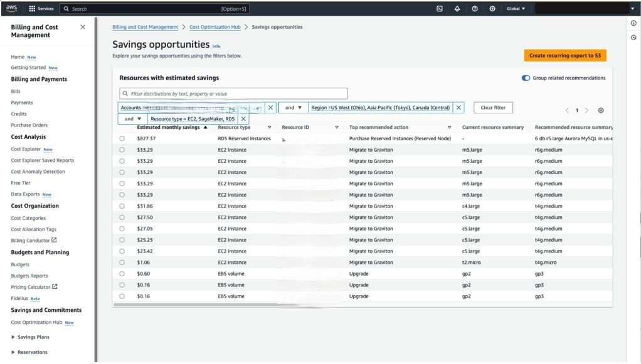Open the help question mark menu
Image resolution: width=641 pixels, height=364 pixels.
[x=475, y=9]
